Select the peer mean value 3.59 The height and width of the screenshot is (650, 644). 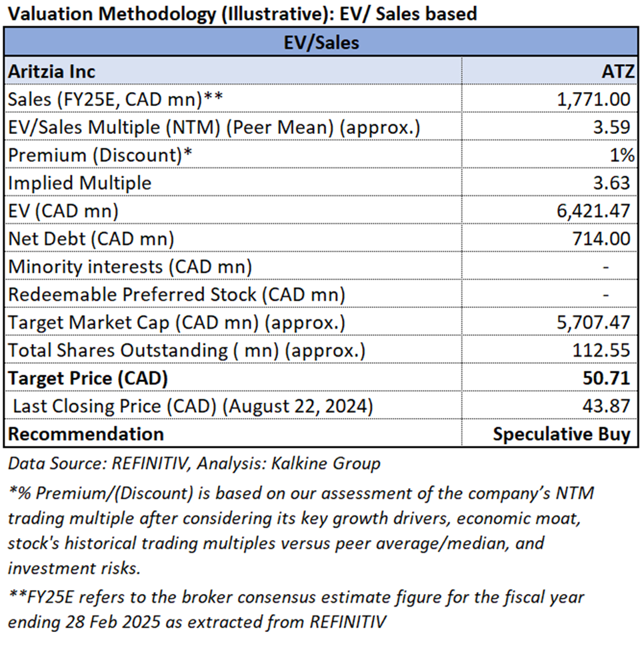(613, 127)
